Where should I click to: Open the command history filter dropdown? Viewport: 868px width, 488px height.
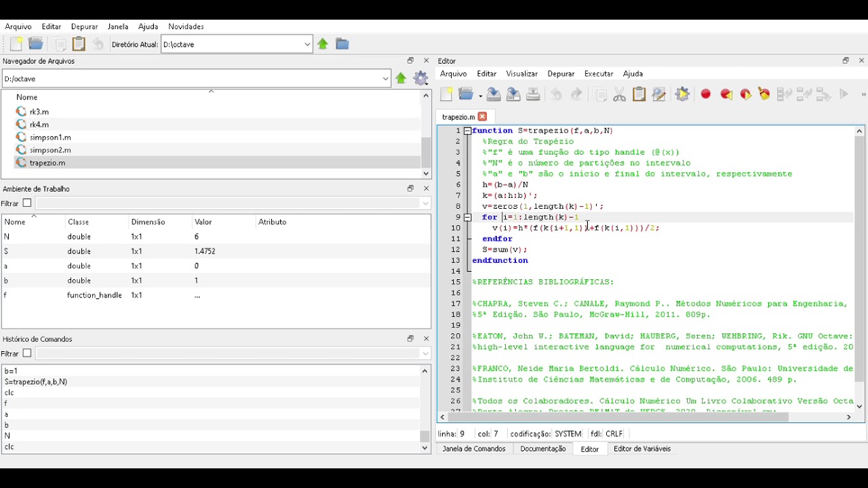coord(425,354)
